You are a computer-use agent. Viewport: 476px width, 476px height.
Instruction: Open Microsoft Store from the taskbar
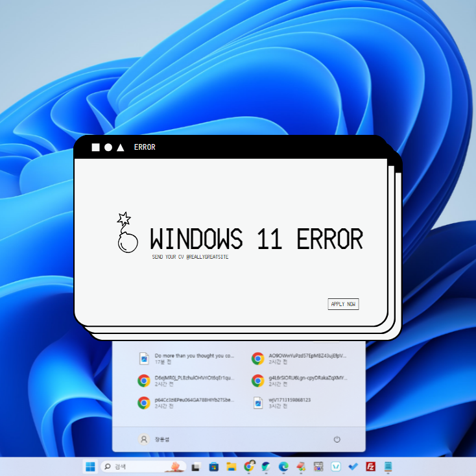[x=214, y=466]
